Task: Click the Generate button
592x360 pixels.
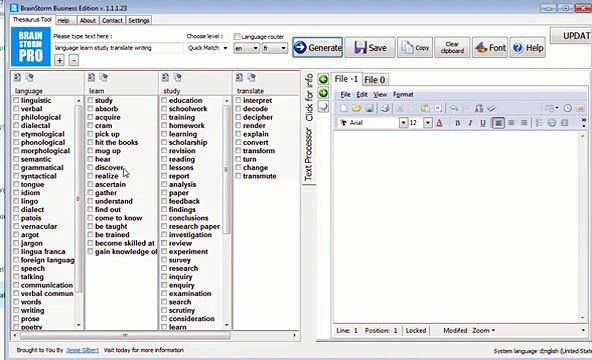Action: [x=318, y=48]
